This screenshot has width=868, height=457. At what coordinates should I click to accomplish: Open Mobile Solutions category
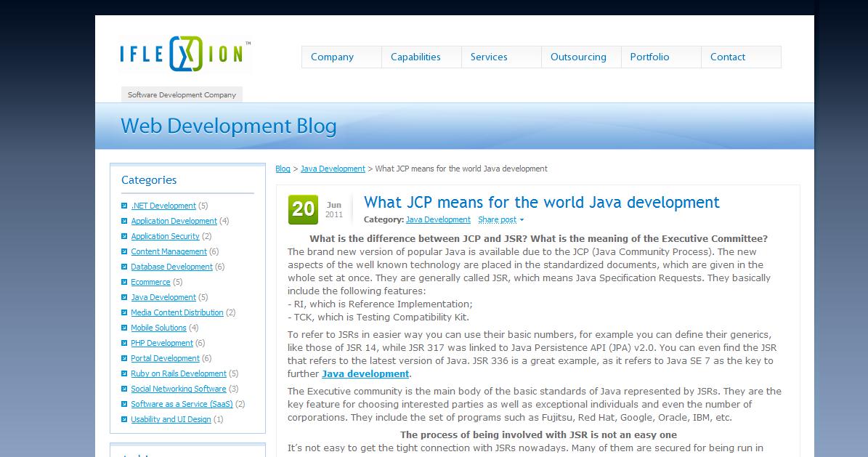click(159, 328)
